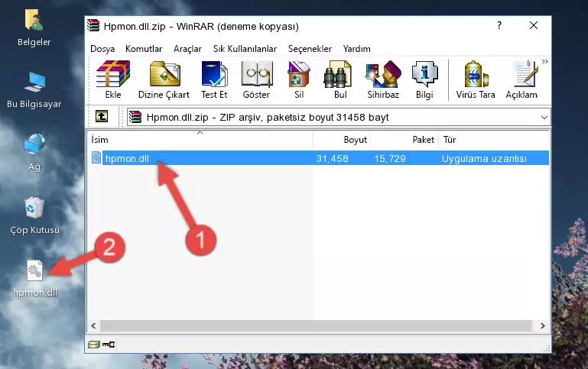Sort by Tür column header
588x369 pixels.
click(494, 140)
